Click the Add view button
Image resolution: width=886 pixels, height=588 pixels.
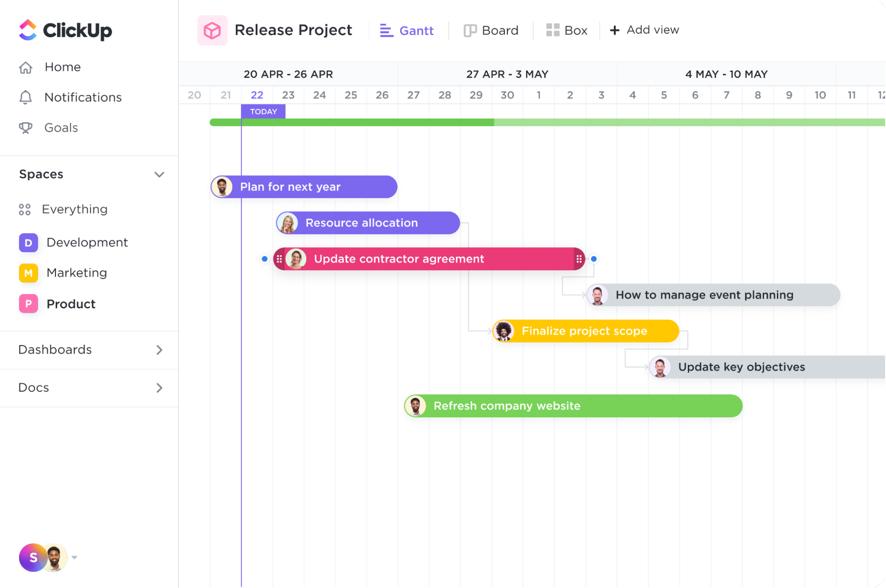644,30
